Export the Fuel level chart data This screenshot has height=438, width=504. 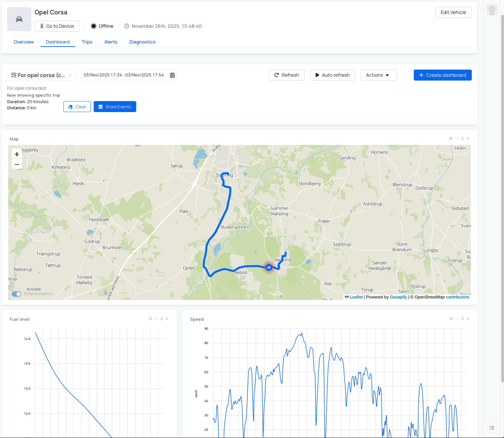(x=161, y=318)
